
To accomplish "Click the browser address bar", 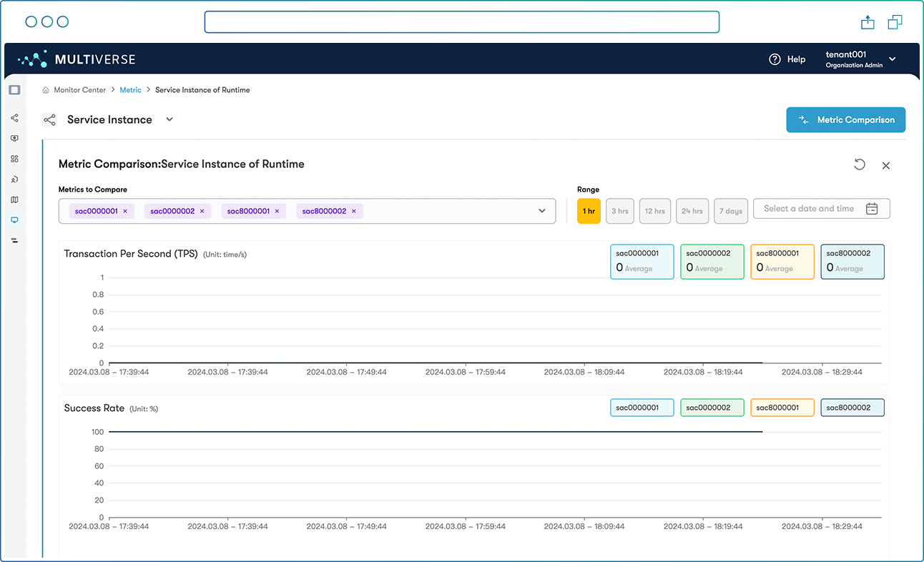I will tap(461, 22).
